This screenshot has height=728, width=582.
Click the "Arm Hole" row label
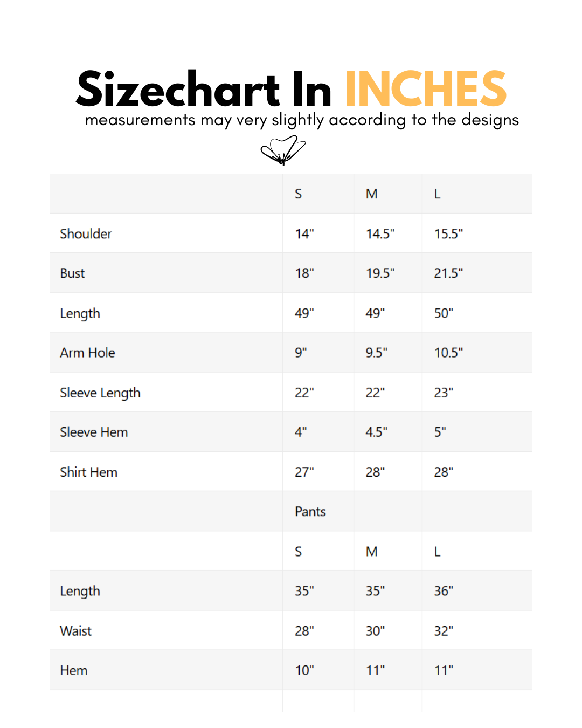point(87,353)
